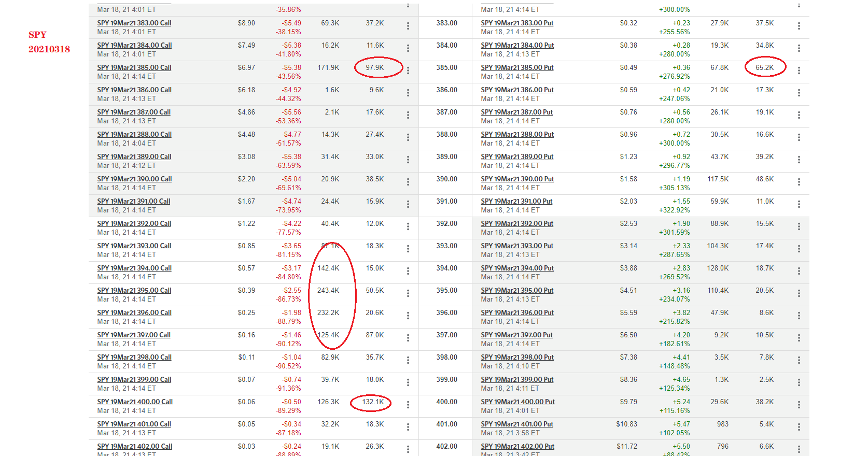Follow the SPY 19Mar21 385.00 Put link
The image size is (868, 456).
(517, 68)
